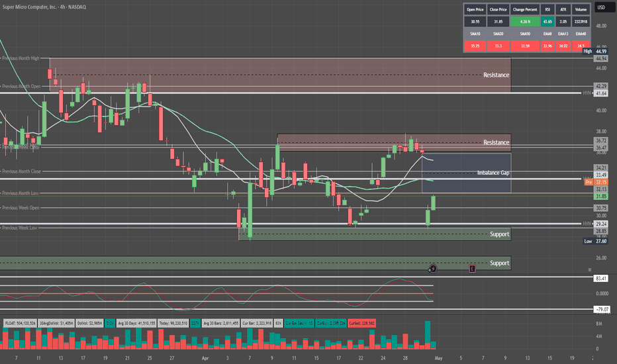Click the Avg 30 Days volume stat box
Screen dimensions: 617x364
[136, 323]
